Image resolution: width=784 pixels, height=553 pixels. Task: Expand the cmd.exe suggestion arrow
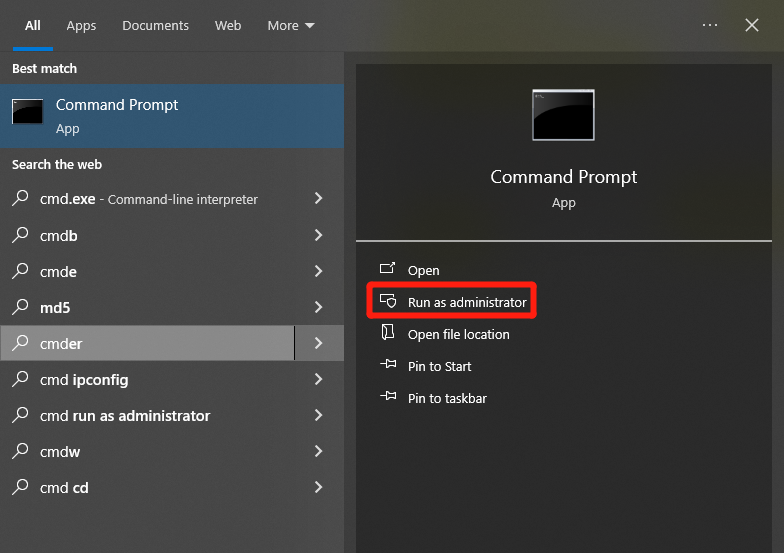tap(318, 198)
